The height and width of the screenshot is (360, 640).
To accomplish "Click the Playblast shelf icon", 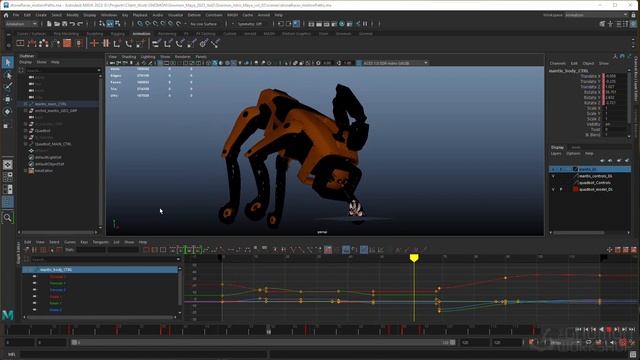I will coord(20,43).
